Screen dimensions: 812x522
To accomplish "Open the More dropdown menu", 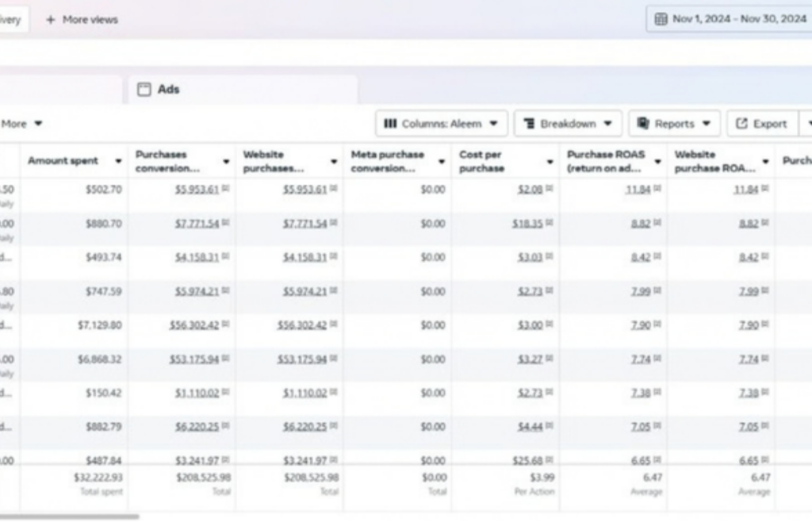I will click(x=21, y=124).
